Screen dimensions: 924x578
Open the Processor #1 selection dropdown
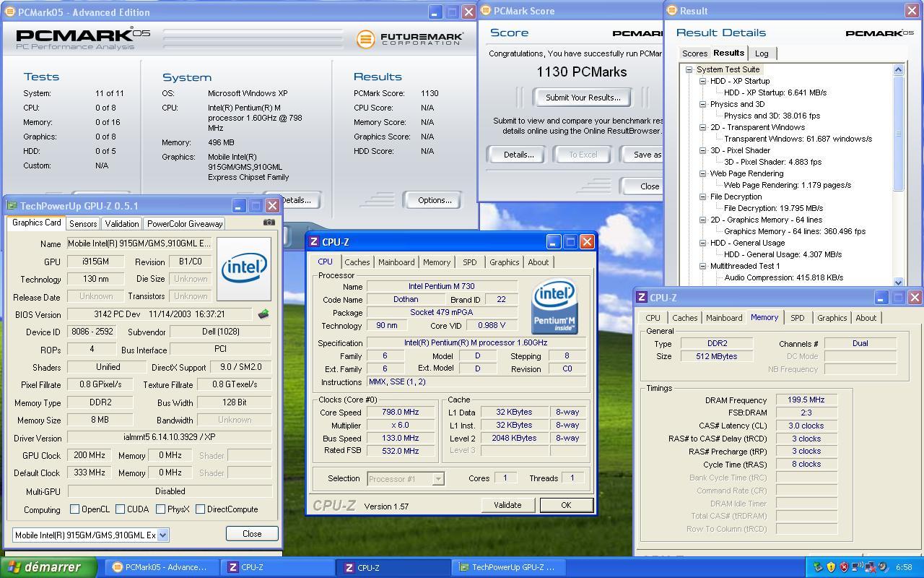[x=437, y=478]
